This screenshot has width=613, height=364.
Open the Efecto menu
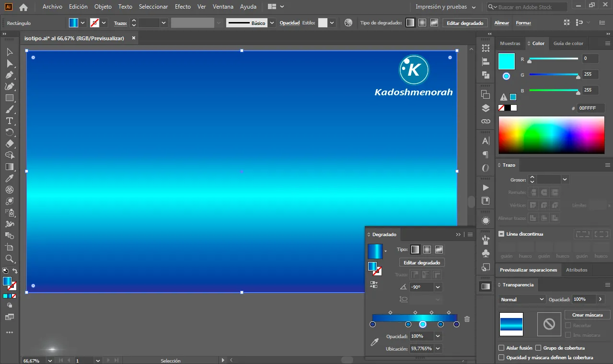point(182,7)
